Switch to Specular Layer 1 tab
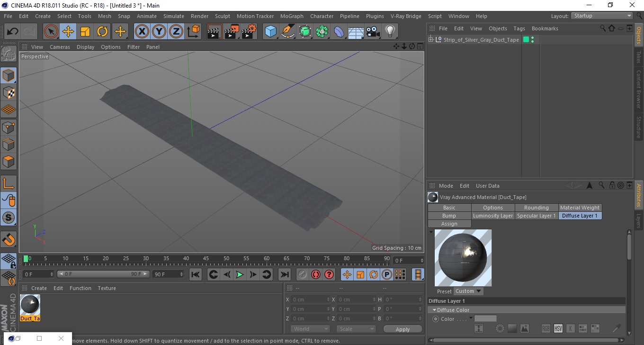Image resolution: width=644 pixels, height=345 pixels. point(537,216)
